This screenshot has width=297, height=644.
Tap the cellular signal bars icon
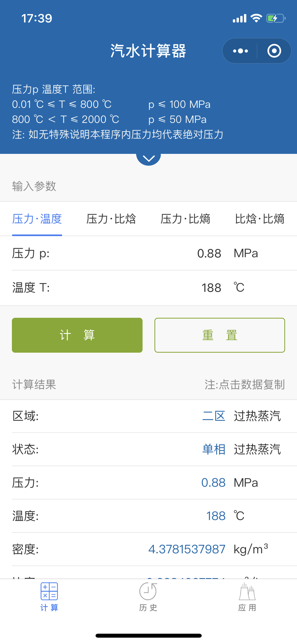239,19
